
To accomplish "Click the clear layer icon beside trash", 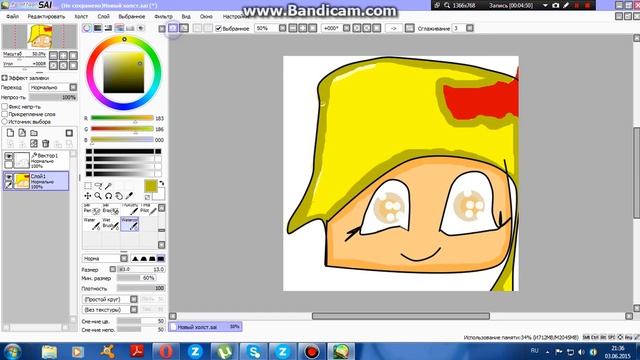I will (x=34, y=143).
